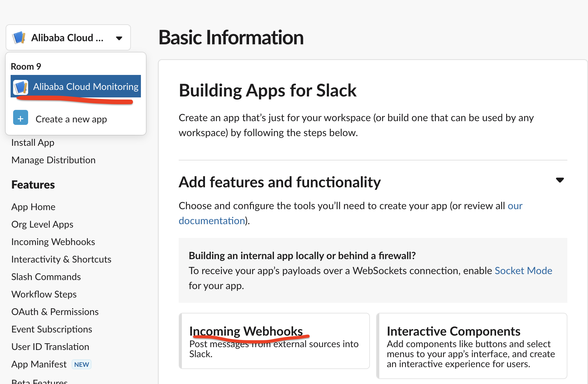This screenshot has width=588, height=384.
Task: Open Interactivity & Shortcuts settings
Action: pos(61,259)
